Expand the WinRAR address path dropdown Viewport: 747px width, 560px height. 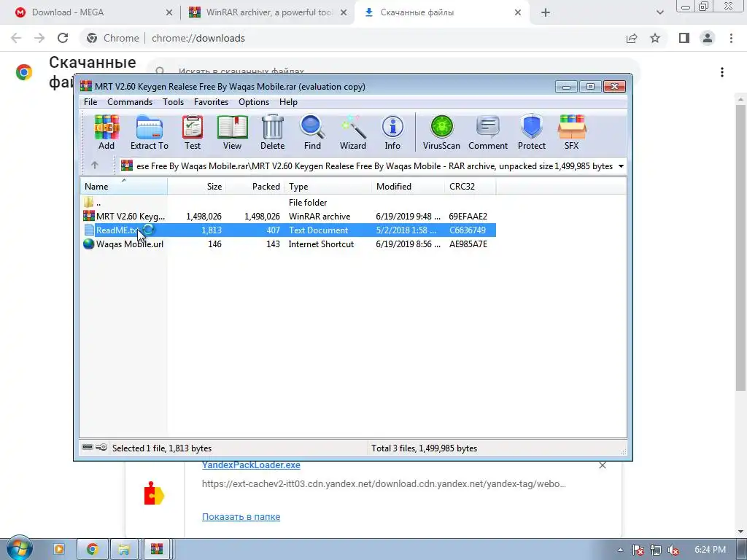(x=621, y=166)
